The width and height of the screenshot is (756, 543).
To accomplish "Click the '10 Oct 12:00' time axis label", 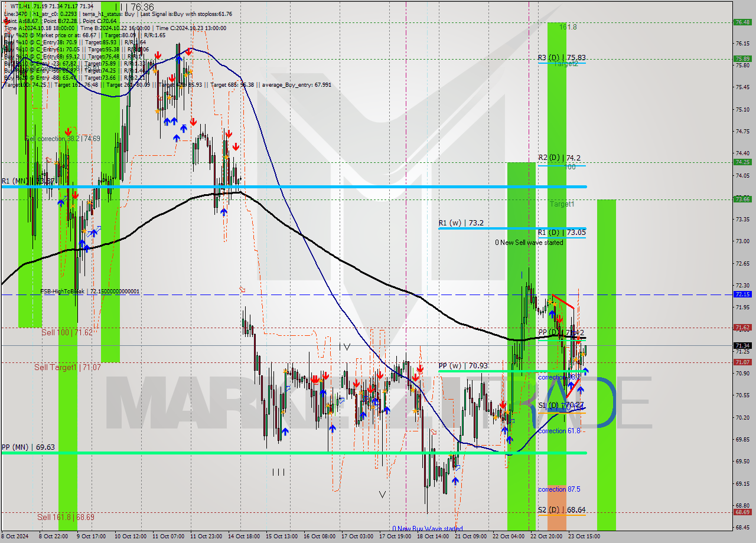I will [131, 537].
